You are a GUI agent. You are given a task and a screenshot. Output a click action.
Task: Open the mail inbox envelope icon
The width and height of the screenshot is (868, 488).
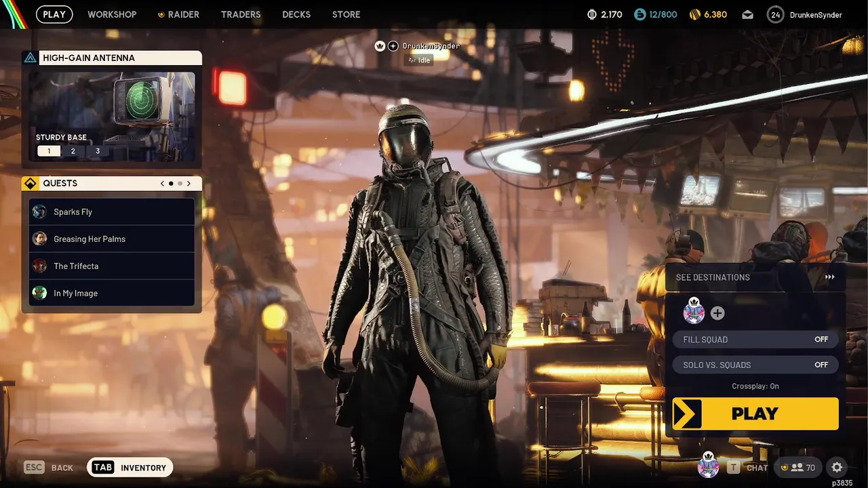coord(747,14)
